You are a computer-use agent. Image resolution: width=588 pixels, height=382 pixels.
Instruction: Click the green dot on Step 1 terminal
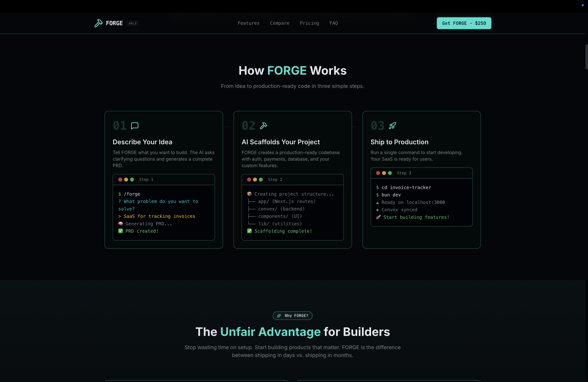(132, 180)
